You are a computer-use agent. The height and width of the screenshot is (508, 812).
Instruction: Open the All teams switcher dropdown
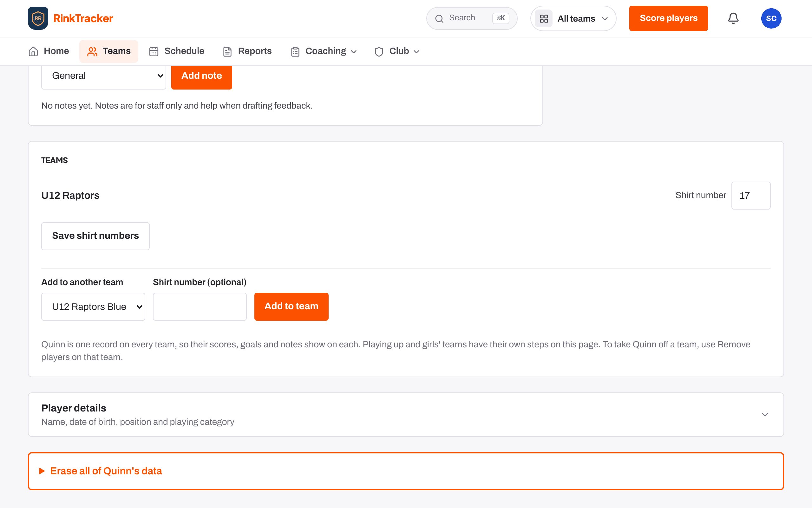(573, 18)
